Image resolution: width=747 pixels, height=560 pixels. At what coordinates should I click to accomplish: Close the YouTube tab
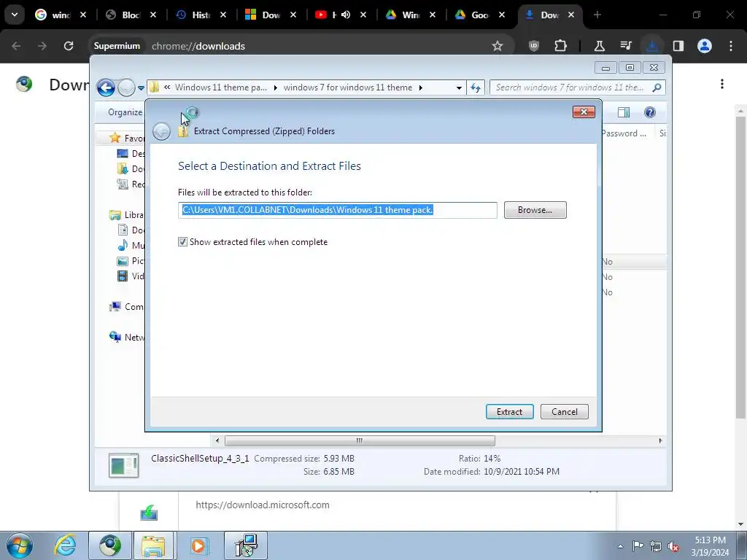pos(363,15)
